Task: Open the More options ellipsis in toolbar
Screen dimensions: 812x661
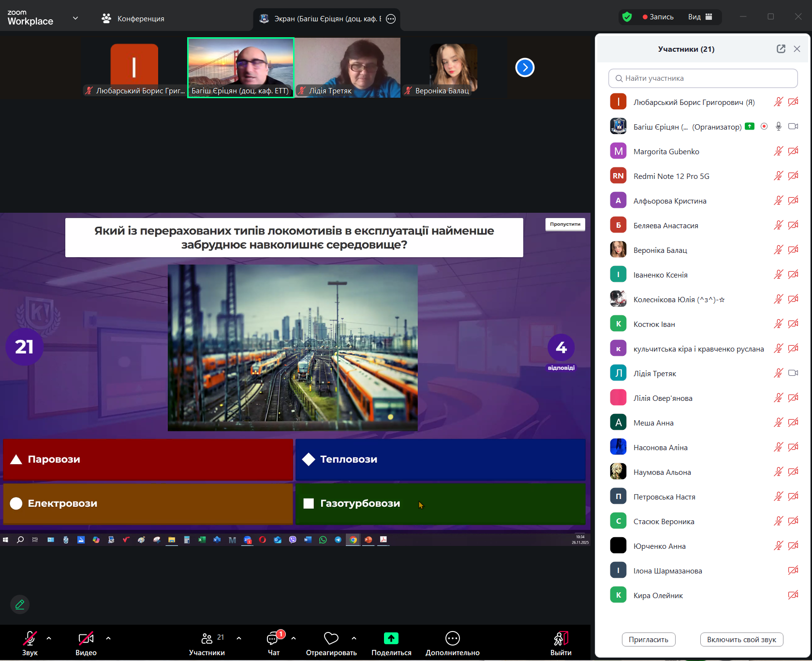Action: click(452, 638)
